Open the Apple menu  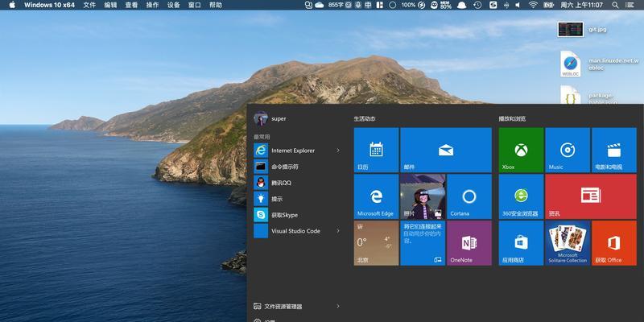[x=12, y=5]
